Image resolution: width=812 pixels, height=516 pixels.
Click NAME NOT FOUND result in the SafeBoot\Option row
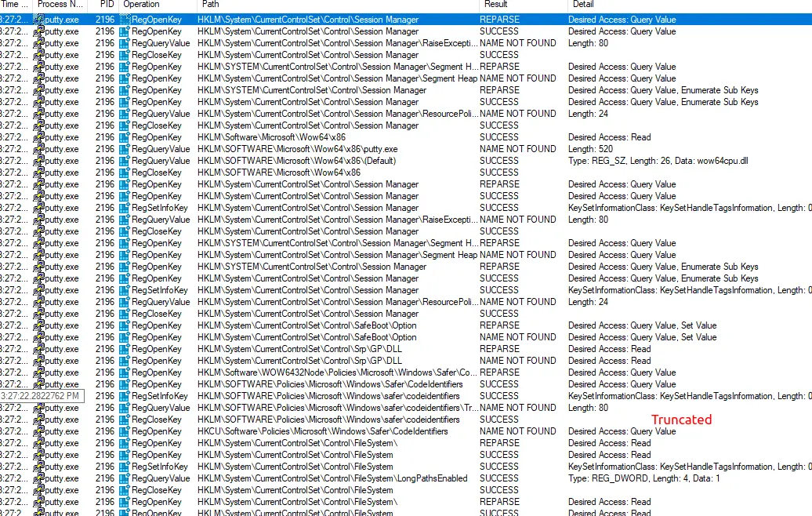point(518,337)
